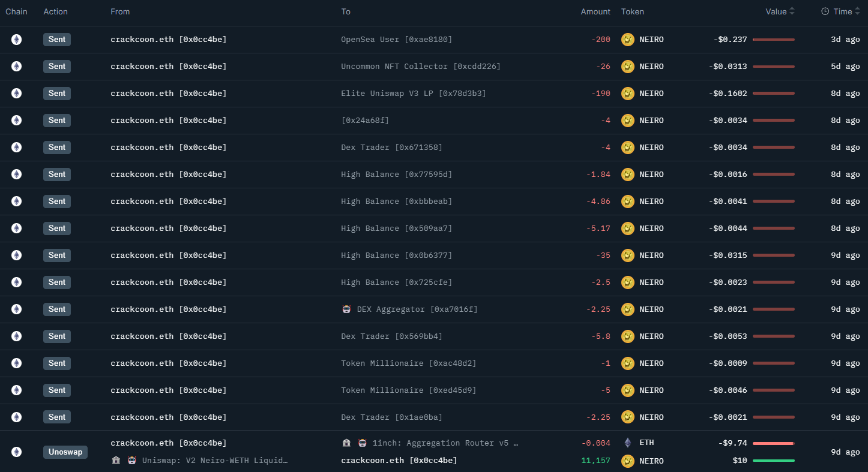Image resolution: width=868 pixels, height=472 pixels.
Task: Open Elite Uniswap V3 LP address link
Action: 413,94
